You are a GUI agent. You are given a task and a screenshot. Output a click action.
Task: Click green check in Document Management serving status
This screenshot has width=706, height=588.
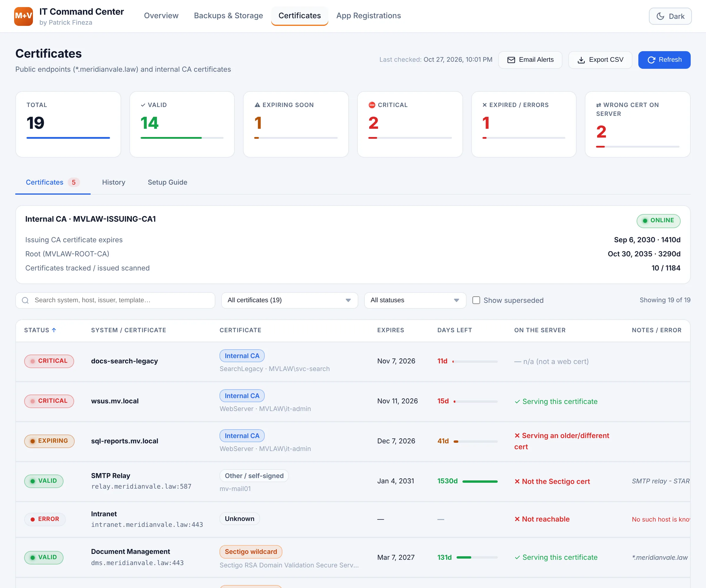[517, 557]
